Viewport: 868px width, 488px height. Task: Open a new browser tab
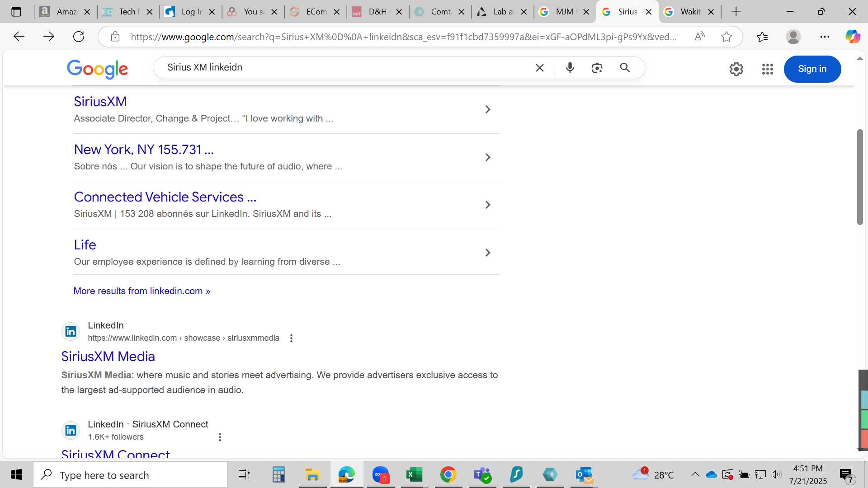click(736, 12)
